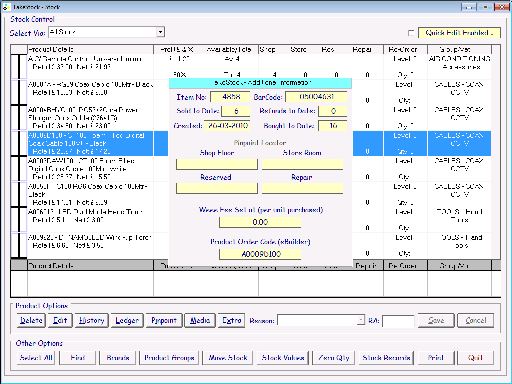Screen dimensions: 512x384
Task: Click the Save button
Action: click(436, 320)
